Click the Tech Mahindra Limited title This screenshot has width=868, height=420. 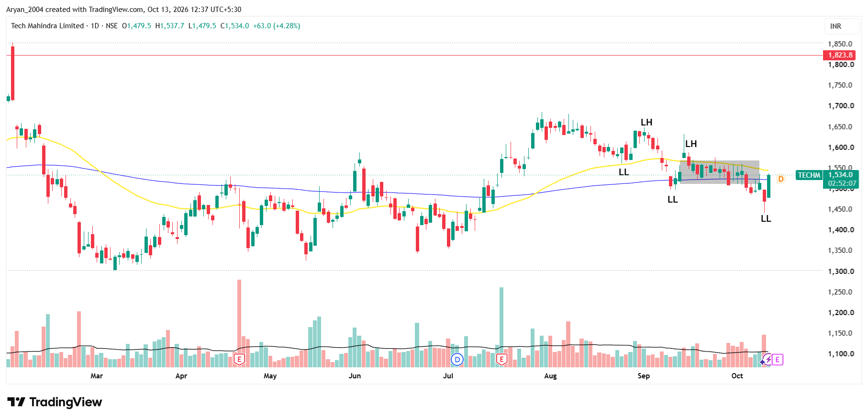[47, 26]
